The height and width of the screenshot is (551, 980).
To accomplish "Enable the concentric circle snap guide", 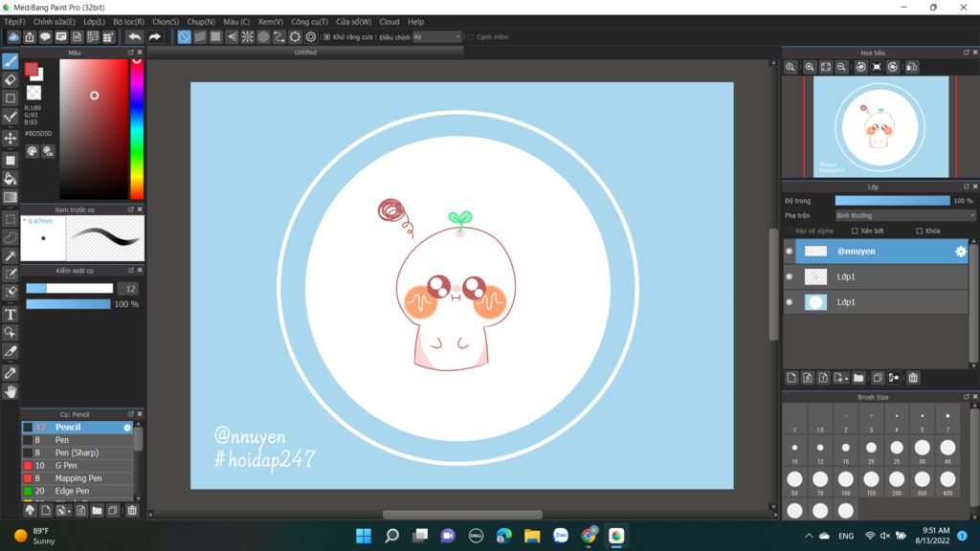I will pos(263,37).
